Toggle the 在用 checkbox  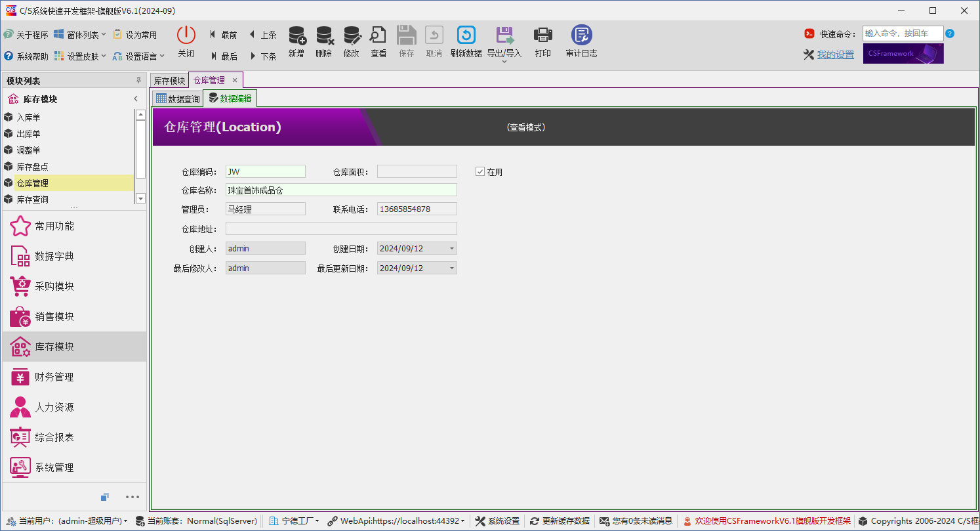pyautogui.click(x=480, y=172)
